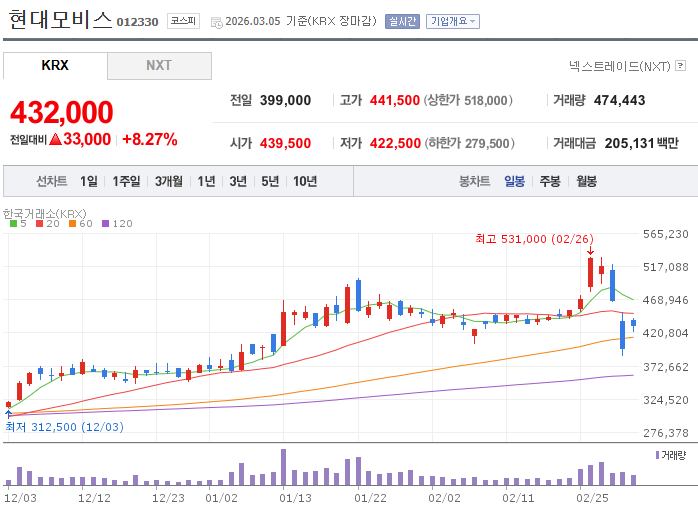
Task: Click the change rate +8.27%
Action: [x=150, y=139]
